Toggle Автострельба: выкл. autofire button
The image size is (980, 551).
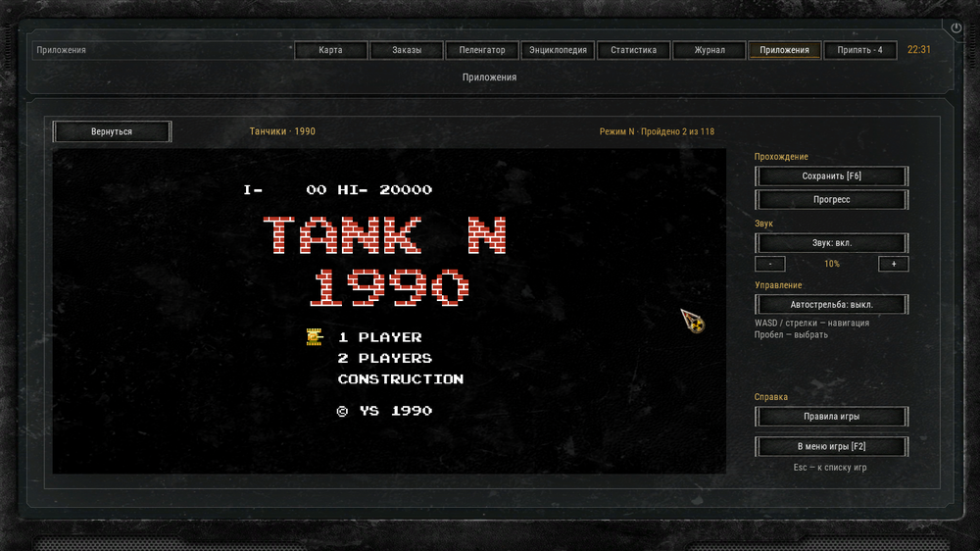[x=831, y=305]
